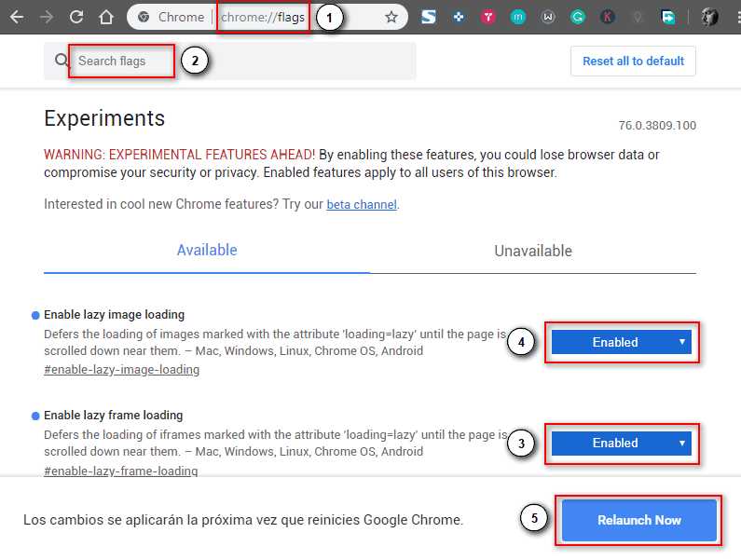The height and width of the screenshot is (560, 741).
Task: Reload the chrome://flags page
Action: tap(76, 17)
